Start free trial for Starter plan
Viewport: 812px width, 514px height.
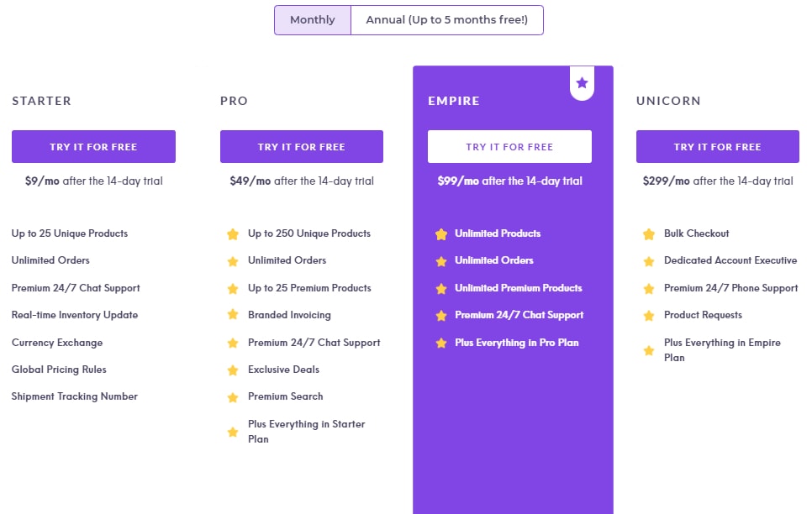pyautogui.click(x=93, y=146)
